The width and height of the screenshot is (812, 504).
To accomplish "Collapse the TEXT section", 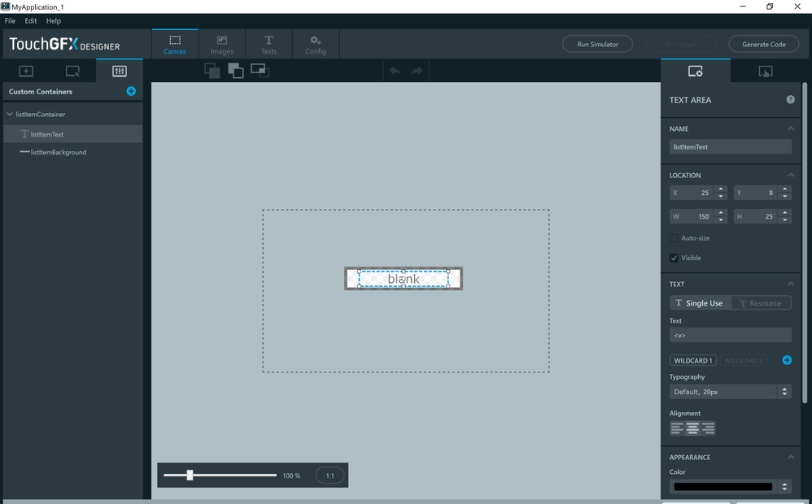I will pyautogui.click(x=791, y=284).
